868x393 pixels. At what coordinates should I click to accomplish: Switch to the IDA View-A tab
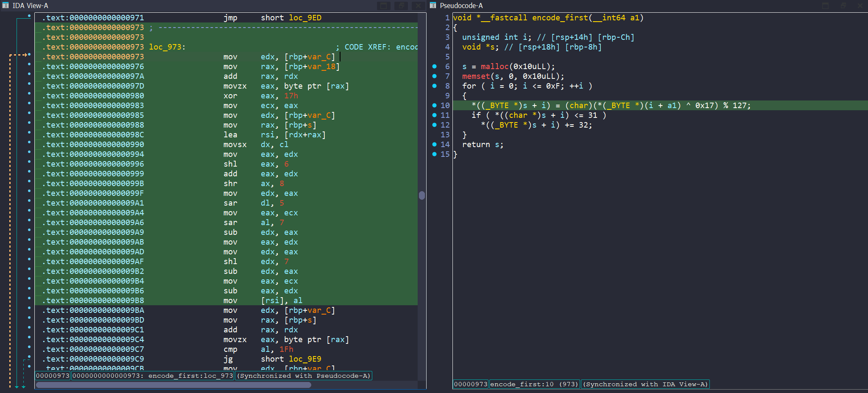pos(30,6)
